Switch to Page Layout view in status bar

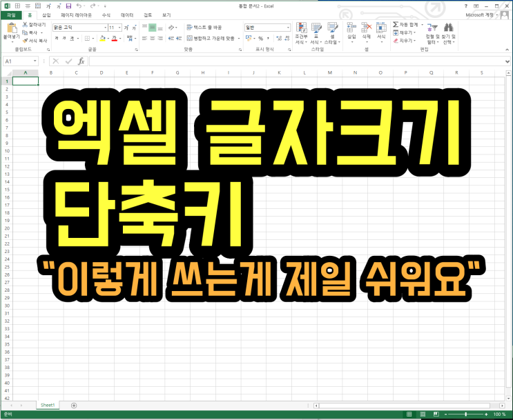pos(423,414)
